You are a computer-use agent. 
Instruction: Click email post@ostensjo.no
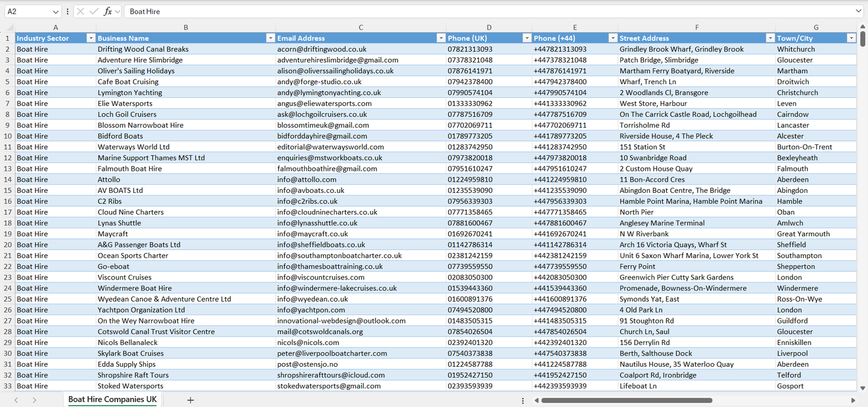pos(361,364)
